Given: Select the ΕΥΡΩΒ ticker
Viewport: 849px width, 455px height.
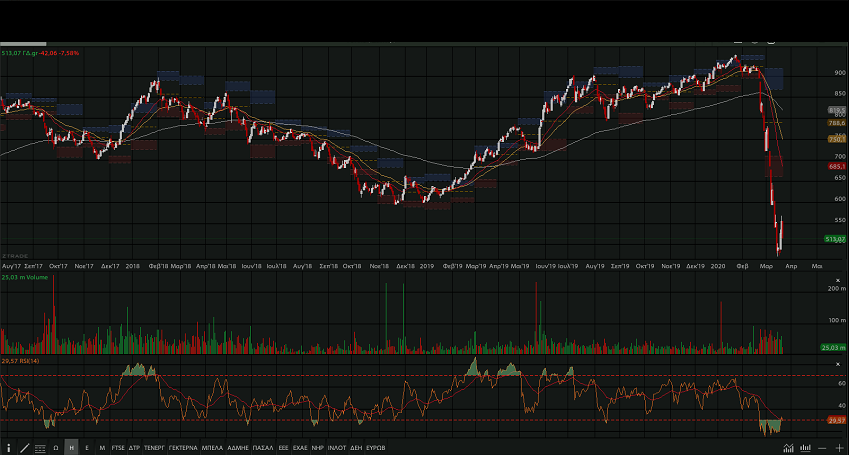Looking at the screenshot, I should coord(376,447).
